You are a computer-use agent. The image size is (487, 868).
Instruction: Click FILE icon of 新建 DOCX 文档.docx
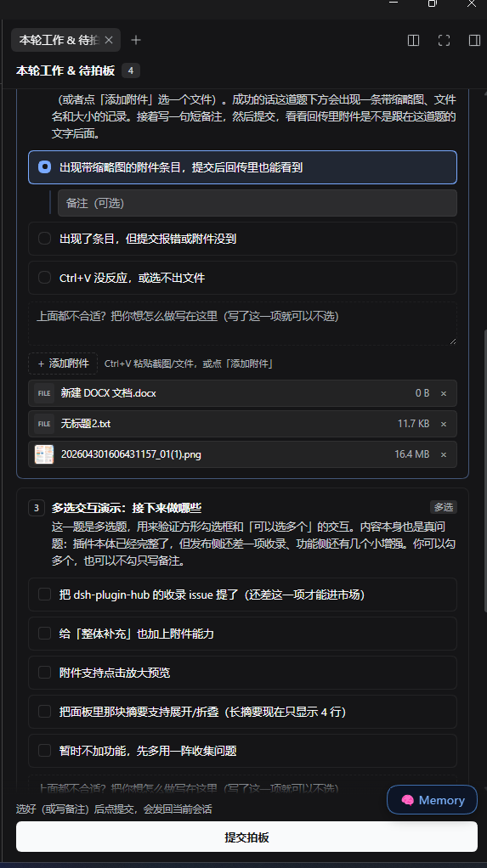pos(44,393)
